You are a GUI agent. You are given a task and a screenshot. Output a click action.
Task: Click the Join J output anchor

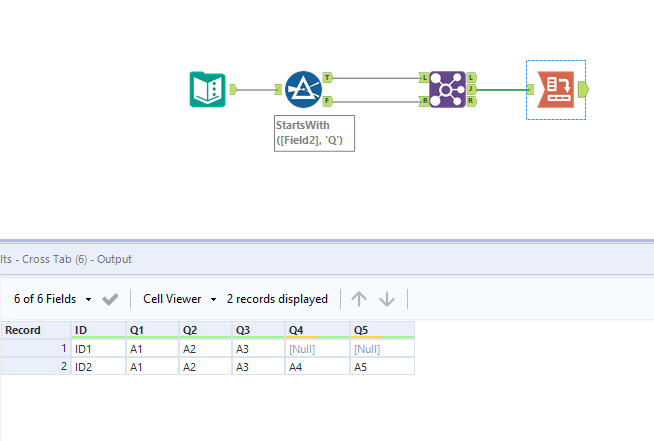pyautogui.click(x=471, y=89)
